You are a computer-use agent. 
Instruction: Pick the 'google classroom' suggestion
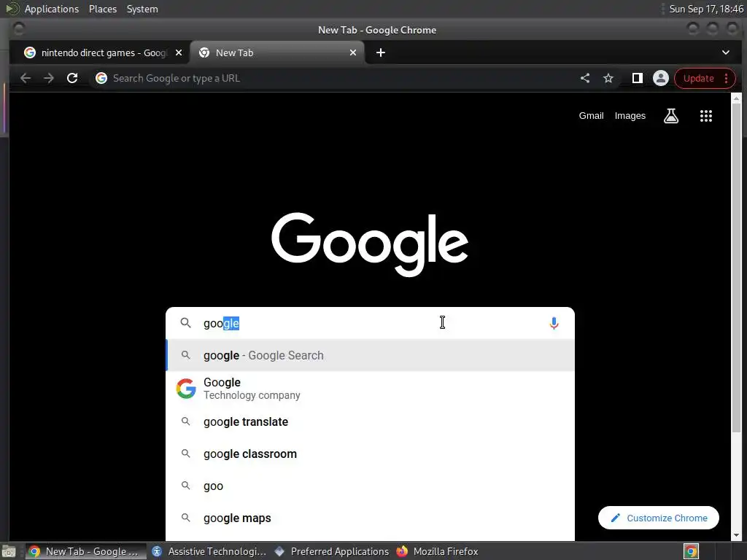[x=370, y=454]
